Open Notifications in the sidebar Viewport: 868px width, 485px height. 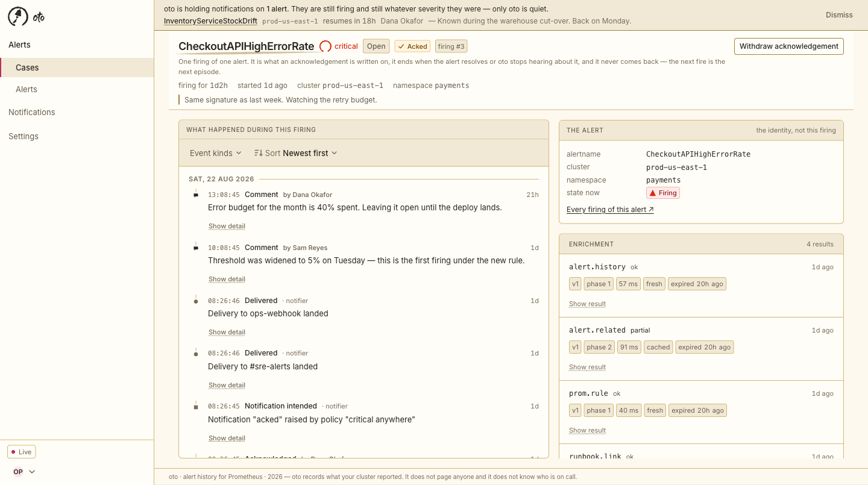click(32, 112)
